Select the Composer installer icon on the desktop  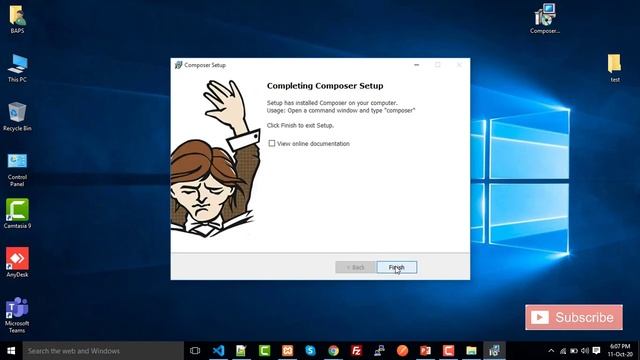tap(545, 19)
